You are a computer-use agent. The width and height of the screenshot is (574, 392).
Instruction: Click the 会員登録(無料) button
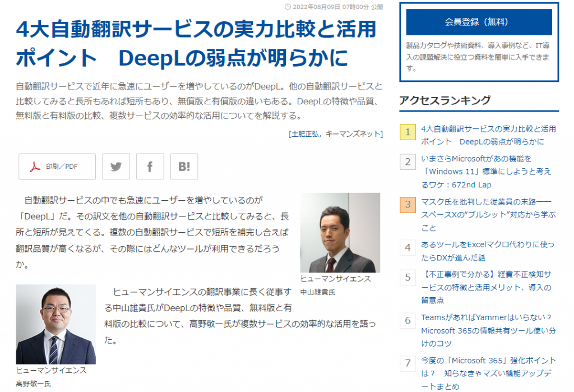(x=479, y=22)
